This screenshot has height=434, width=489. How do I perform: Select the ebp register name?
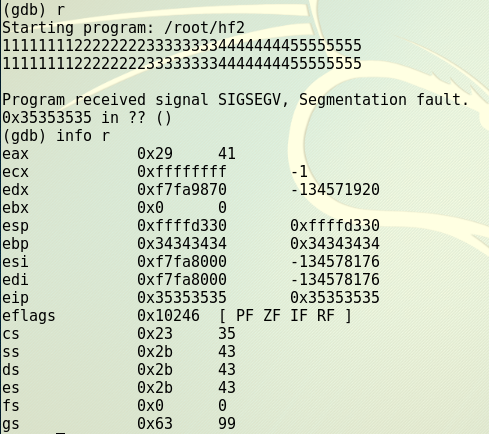tap(15, 244)
